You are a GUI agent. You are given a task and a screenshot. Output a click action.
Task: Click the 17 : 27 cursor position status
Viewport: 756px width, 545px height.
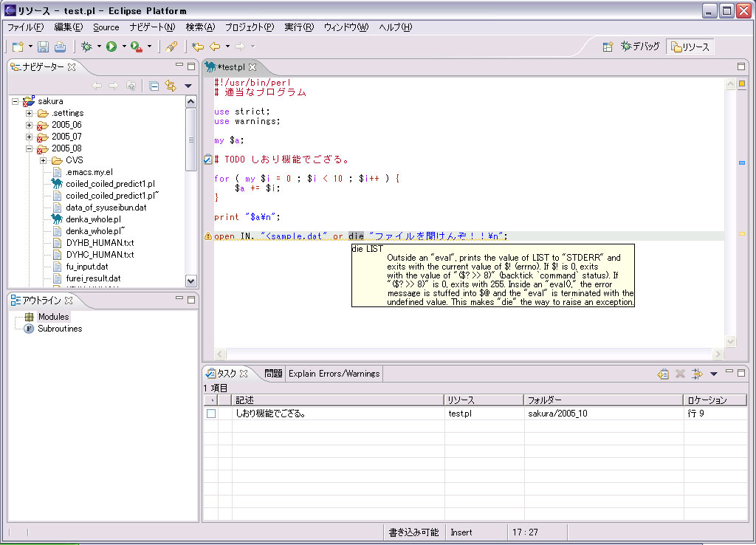coord(525,532)
